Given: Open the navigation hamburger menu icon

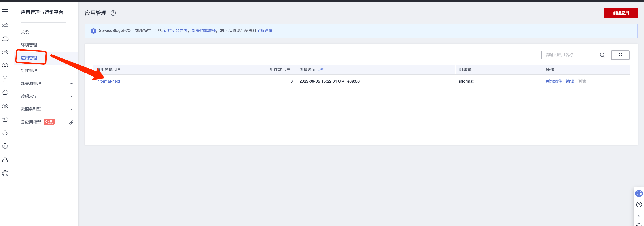Looking at the screenshot, I should pyautogui.click(x=5, y=9).
